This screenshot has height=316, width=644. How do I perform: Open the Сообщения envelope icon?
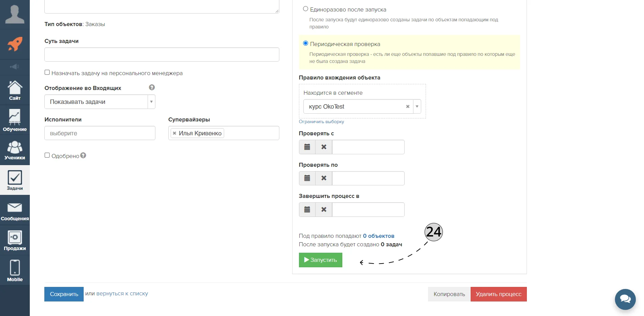pos(15,207)
